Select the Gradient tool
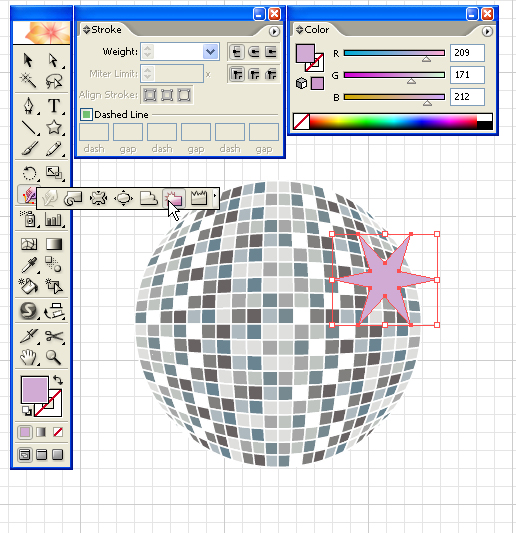This screenshot has width=516, height=533. coord(54,244)
